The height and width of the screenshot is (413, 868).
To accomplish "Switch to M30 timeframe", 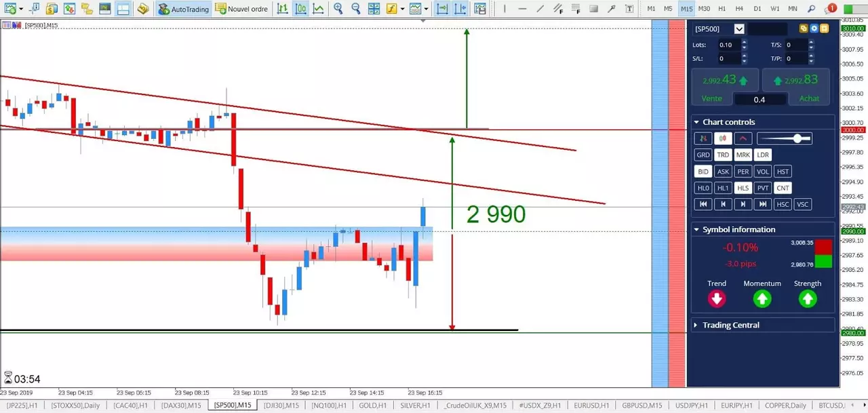I will (x=704, y=9).
